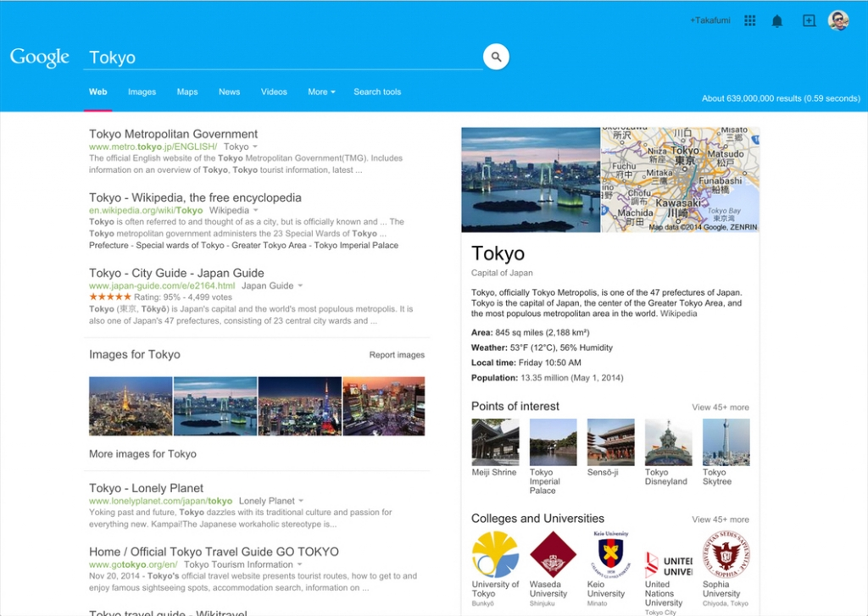The height and width of the screenshot is (616, 868).
Task: Open Greater Tokyo Area sitelink
Action: pos(269,245)
